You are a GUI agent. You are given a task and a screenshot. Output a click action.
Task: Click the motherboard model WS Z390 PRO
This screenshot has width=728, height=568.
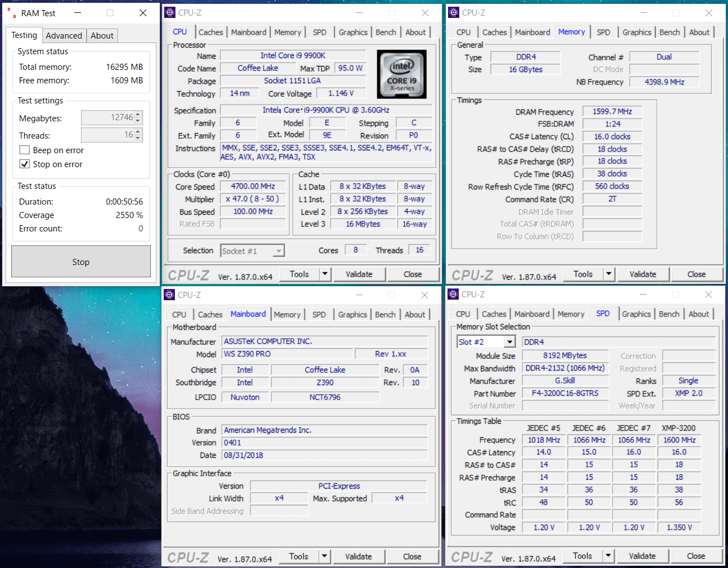pyautogui.click(x=288, y=354)
